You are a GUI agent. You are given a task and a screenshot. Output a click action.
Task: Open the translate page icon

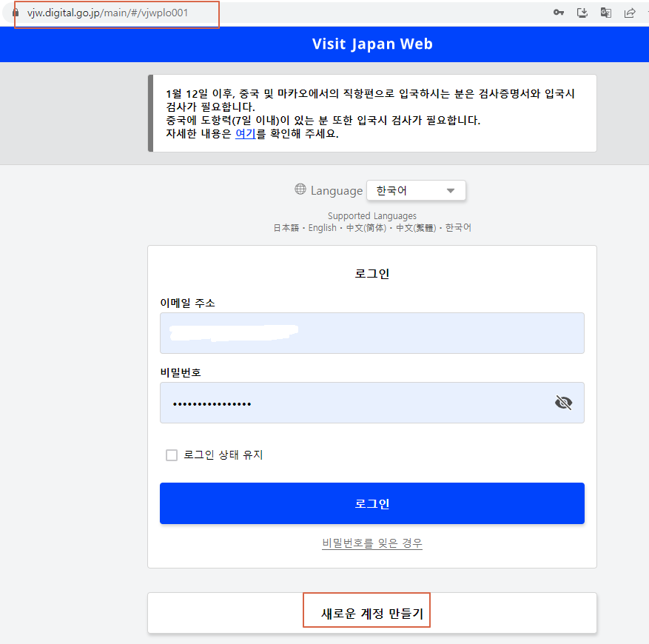tap(606, 13)
